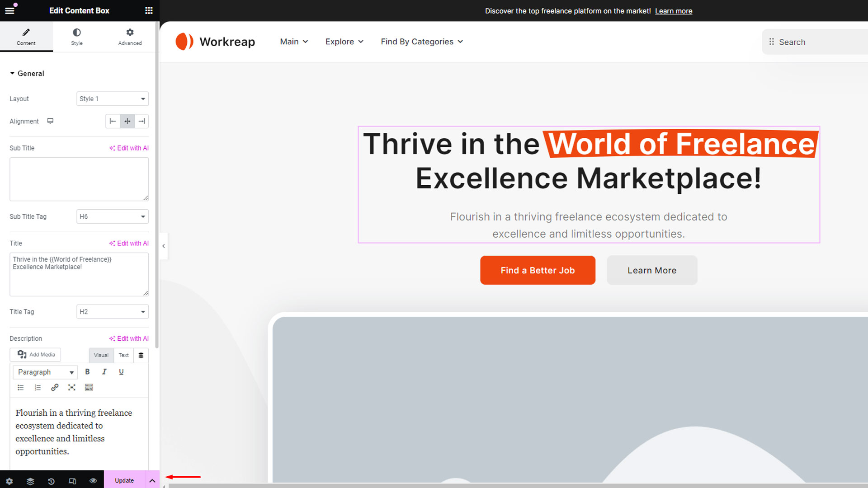Viewport: 868px width, 488px height.
Task: Open the widgets grid panel
Action: tap(149, 10)
